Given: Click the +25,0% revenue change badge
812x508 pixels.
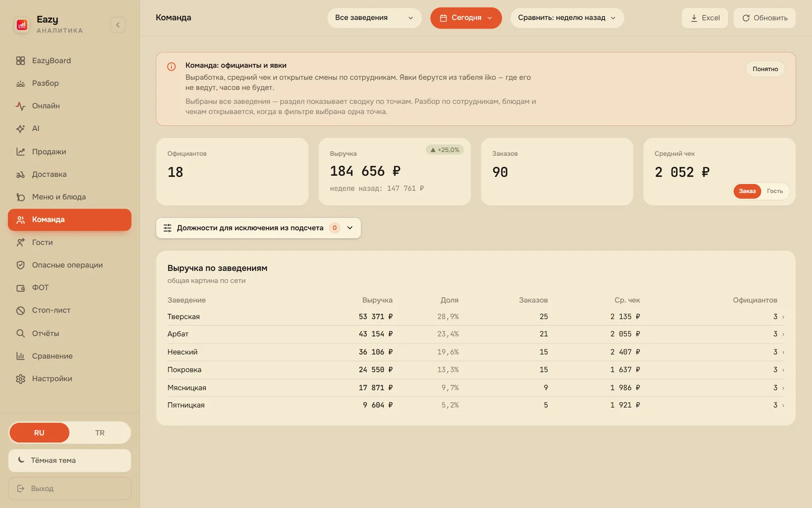Looking at the screenshot, I should click(445, 150).
